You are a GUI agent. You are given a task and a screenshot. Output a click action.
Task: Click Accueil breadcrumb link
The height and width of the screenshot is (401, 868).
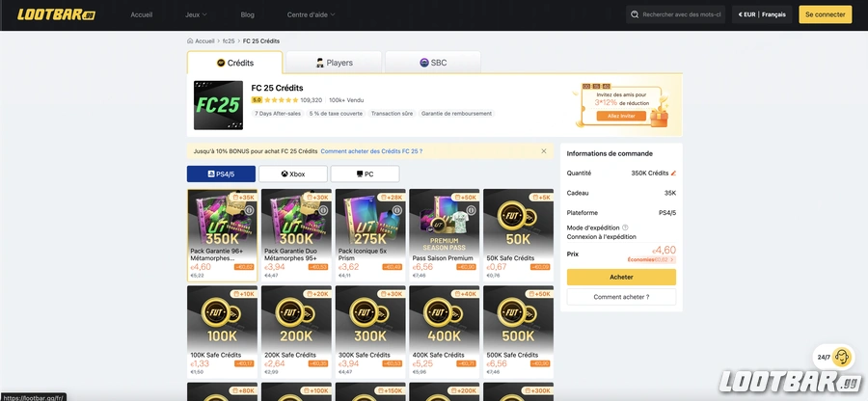[x=204, y=40]
